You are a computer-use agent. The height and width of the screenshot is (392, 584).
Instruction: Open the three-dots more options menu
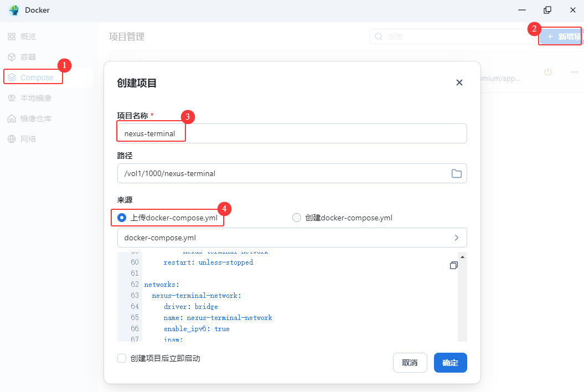point(575,72)
